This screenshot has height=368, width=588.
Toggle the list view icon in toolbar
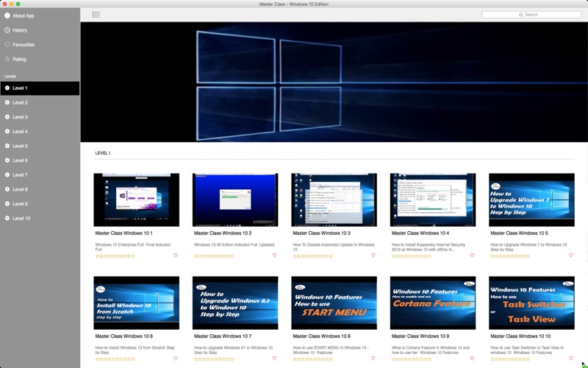click(96, 15)
